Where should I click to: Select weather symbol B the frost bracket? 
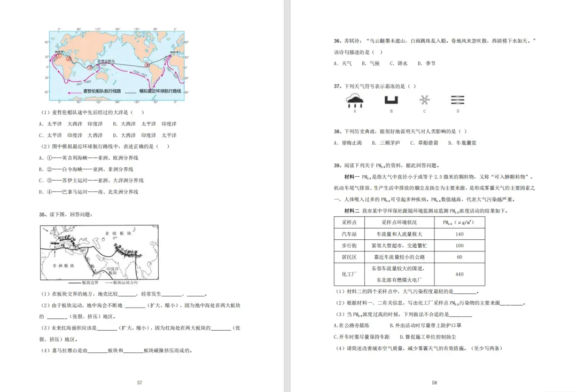coord(392,100)
